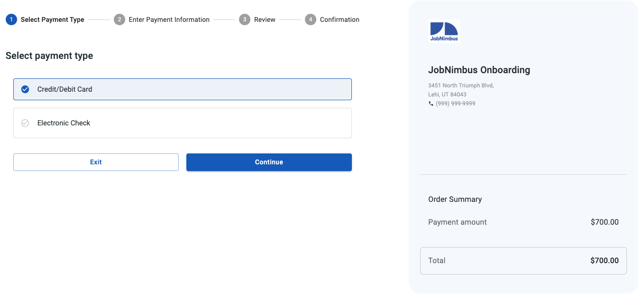644x304 pixels.
Task: Select the Credit/Debit Card payment option
Action: [183, 89]
